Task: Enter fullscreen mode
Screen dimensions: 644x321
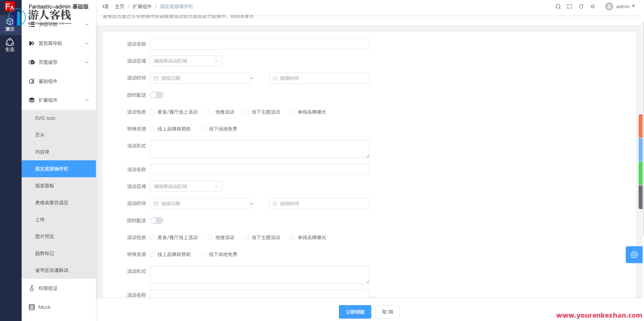Action: pyautogui.click(x=570, y=6)
